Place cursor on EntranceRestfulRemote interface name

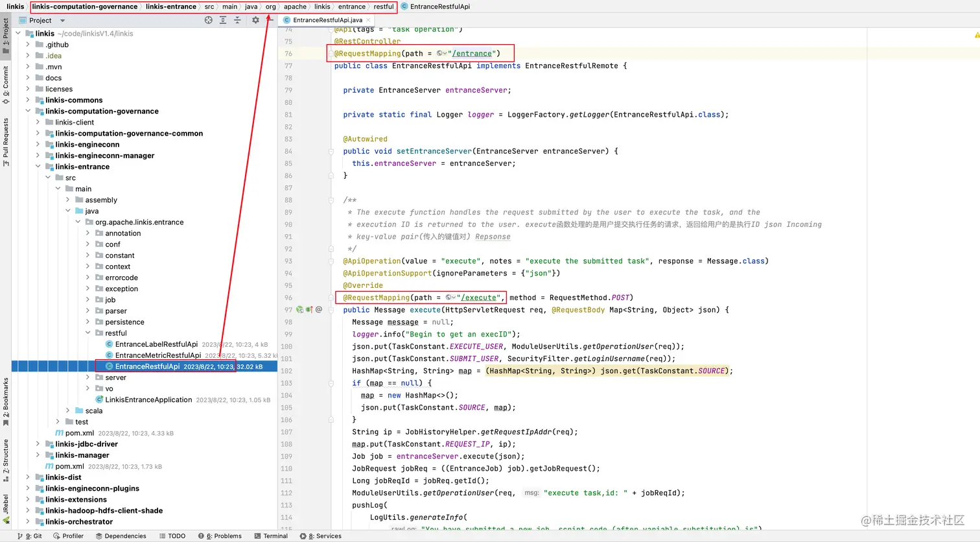click(x=571, y=65)
